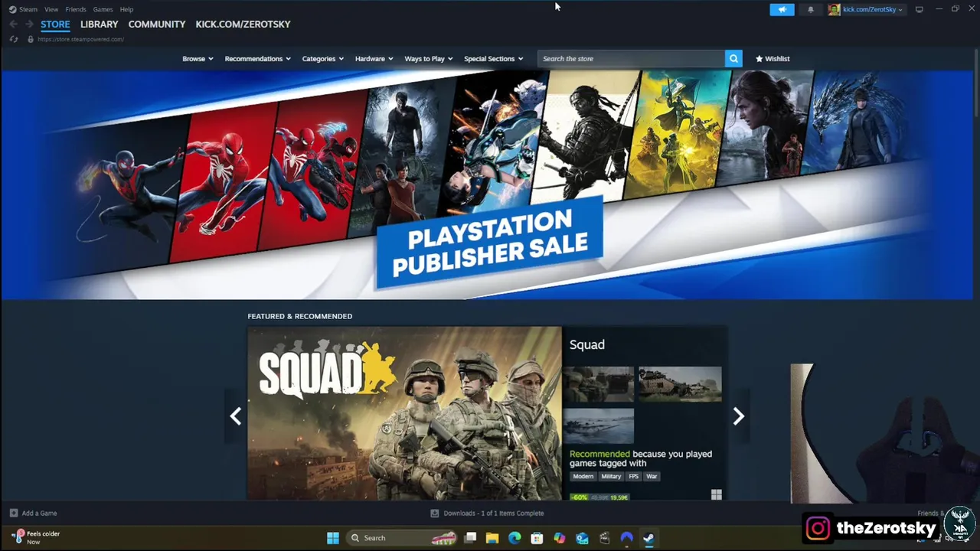Screen dimensions: 980x551
Task: Click the magnifier search button in store
Action: 733,58
